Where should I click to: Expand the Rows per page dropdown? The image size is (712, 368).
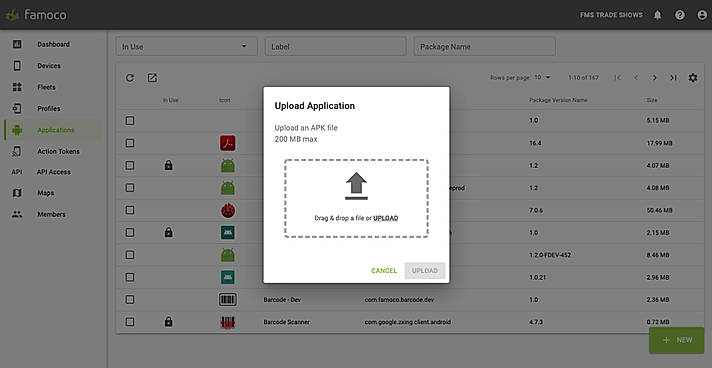pos(542,78)
